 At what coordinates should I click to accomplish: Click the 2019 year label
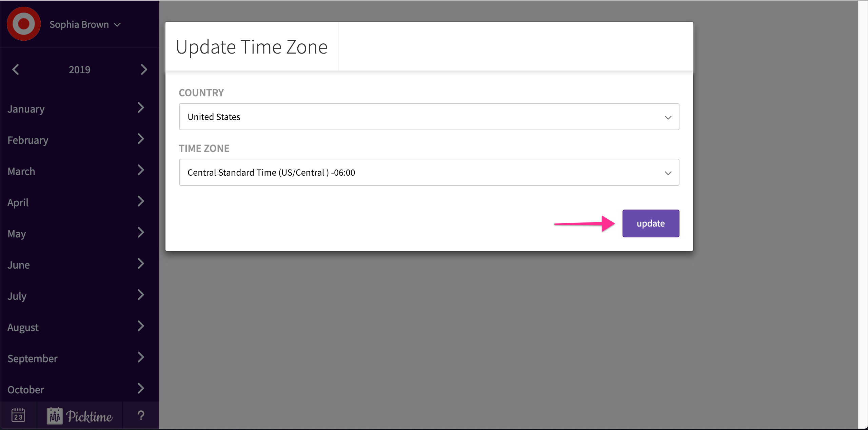click(x=80, y=70)
